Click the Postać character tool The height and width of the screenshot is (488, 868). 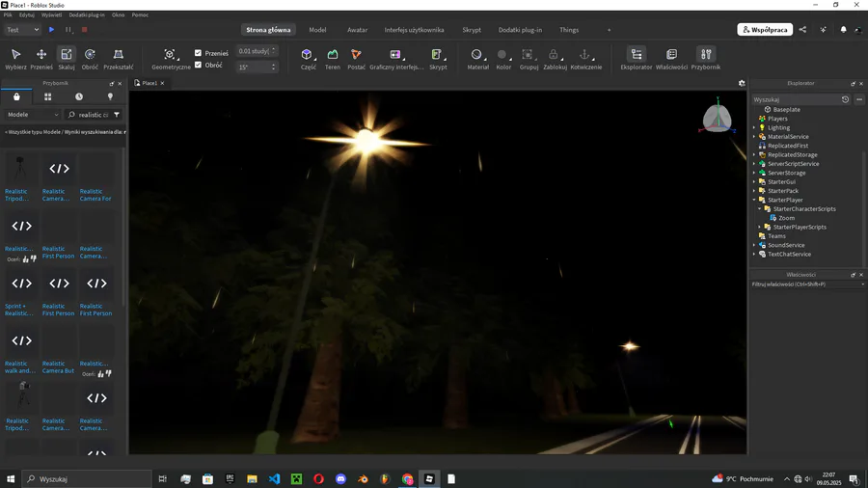click(356, 58)
